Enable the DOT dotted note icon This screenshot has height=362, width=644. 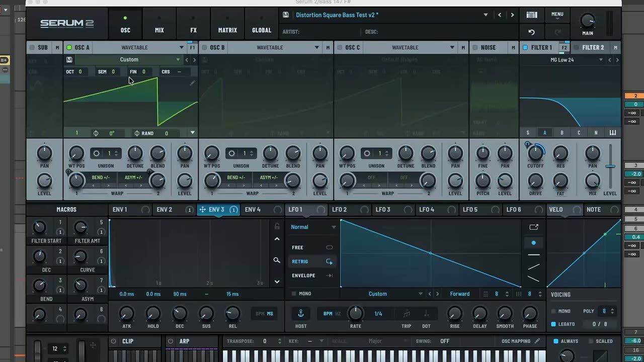[x=426, y=314]
